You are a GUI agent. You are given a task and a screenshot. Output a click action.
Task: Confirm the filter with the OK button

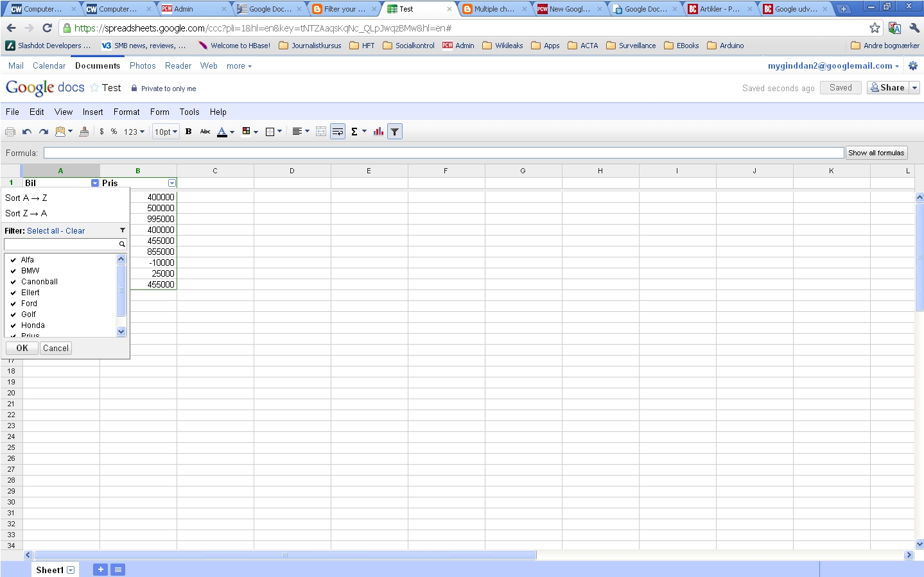22,348
